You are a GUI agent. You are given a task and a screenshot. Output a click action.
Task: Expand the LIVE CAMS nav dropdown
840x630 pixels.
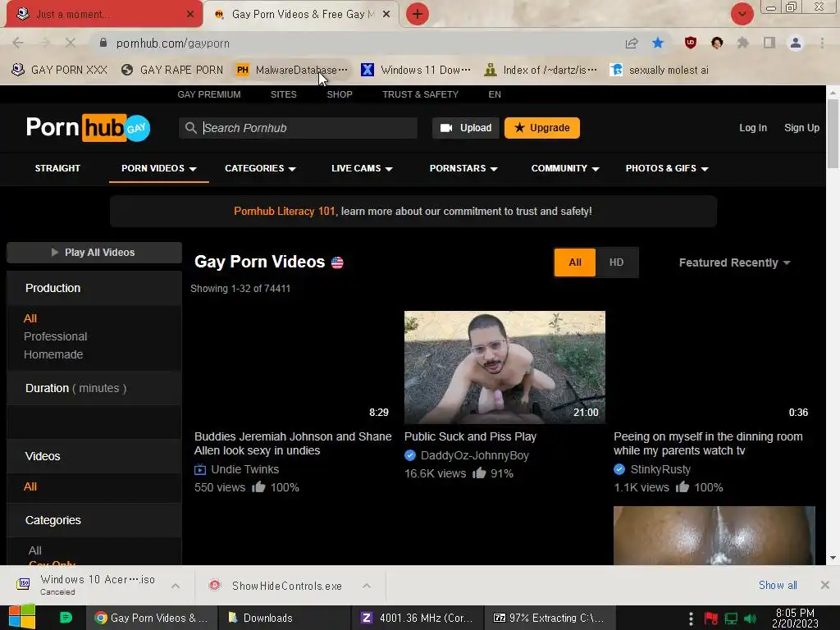point(362,168)
